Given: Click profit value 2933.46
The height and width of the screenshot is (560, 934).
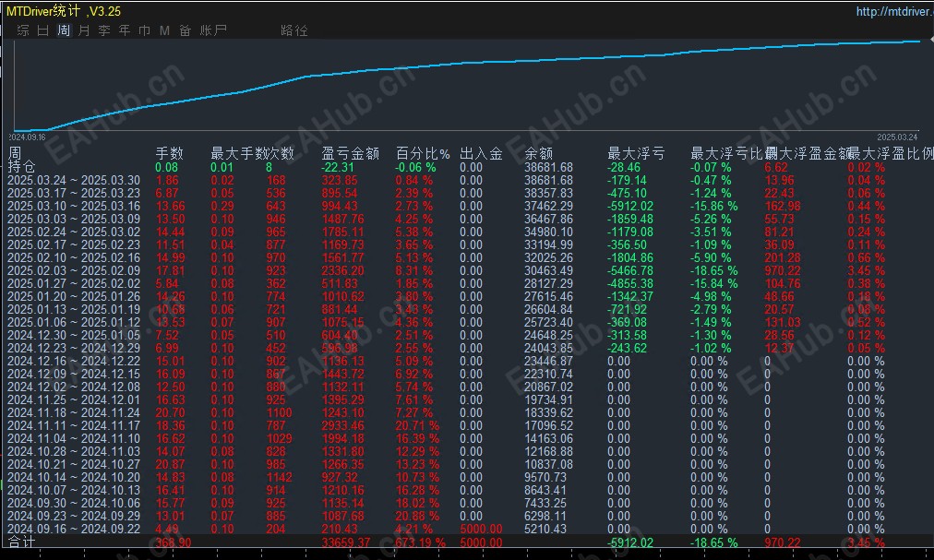Looking at the screenshot, I should pyautogui.click(x=342, y=425).
